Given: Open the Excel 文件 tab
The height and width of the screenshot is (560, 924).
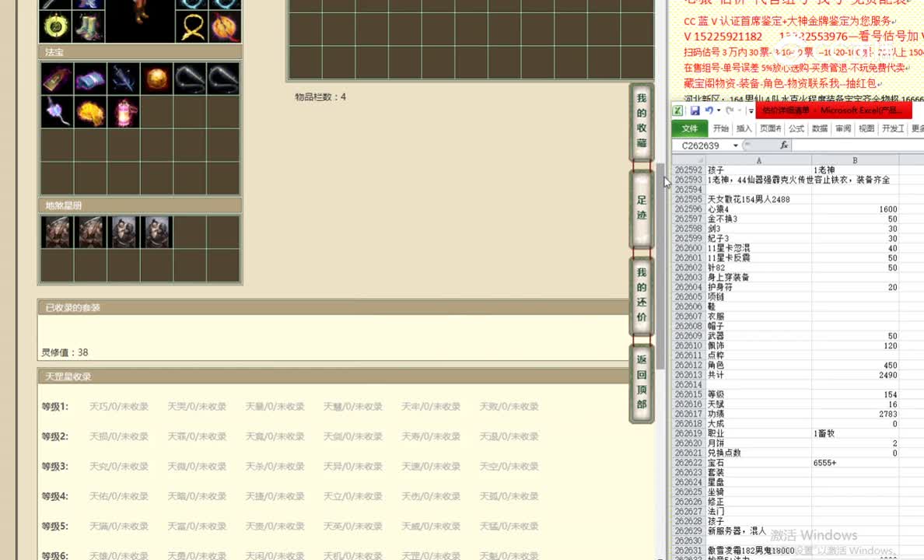Looking at the screenshot, I should click(x=689, y=128).
